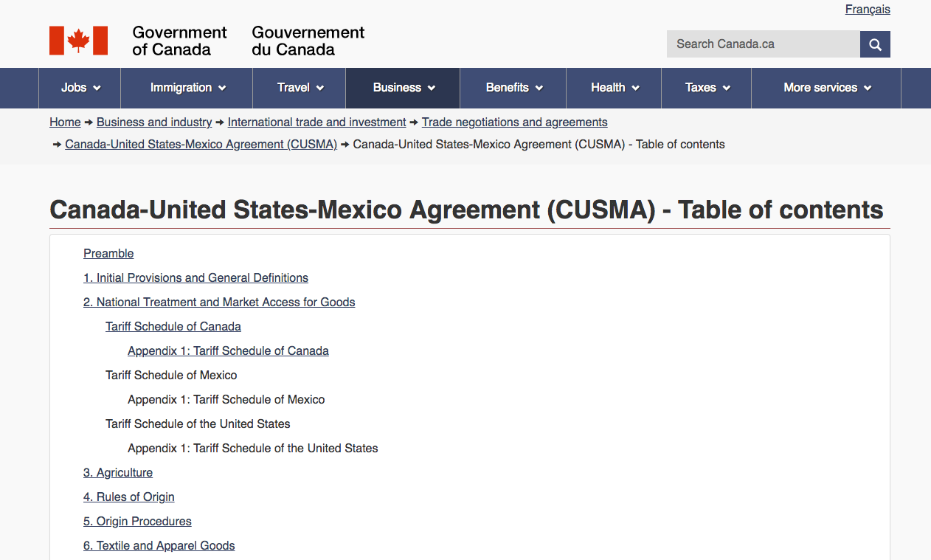Screen dimensions: 931x560
Task: Expand the Immigration menu
Action: 186,88
